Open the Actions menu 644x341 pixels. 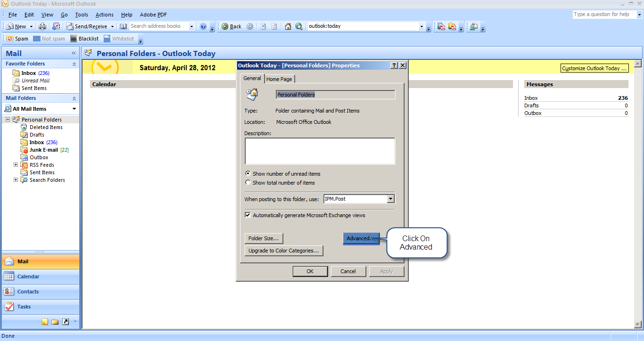coord(104,15)
